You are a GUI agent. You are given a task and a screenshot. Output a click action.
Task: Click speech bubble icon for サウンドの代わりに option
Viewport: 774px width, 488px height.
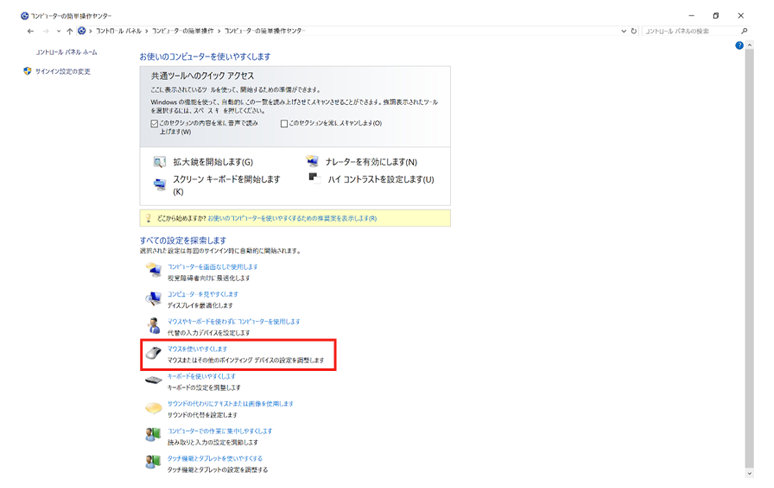(x=154, y=408)
